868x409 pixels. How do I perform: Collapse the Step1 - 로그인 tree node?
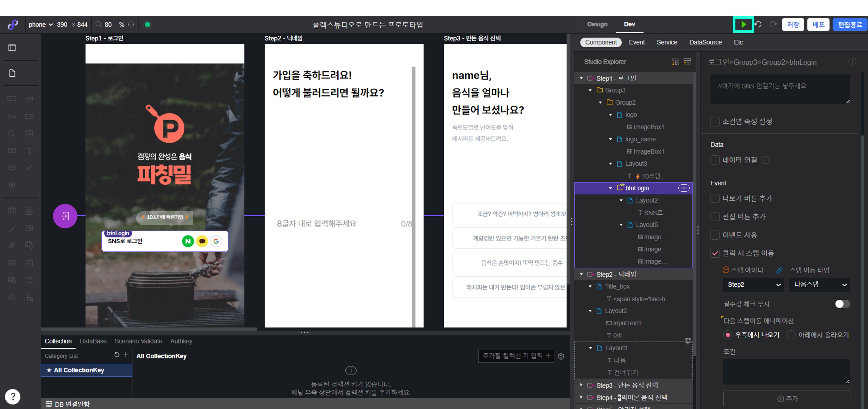581,78
